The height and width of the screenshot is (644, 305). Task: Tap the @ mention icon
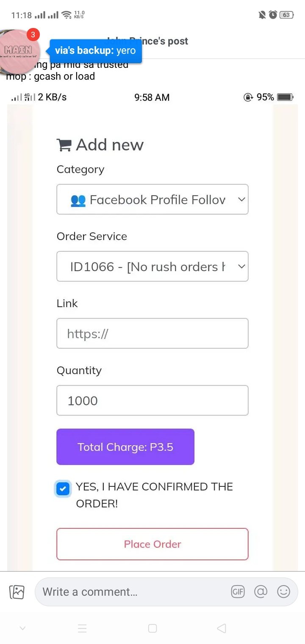point(261,591)
